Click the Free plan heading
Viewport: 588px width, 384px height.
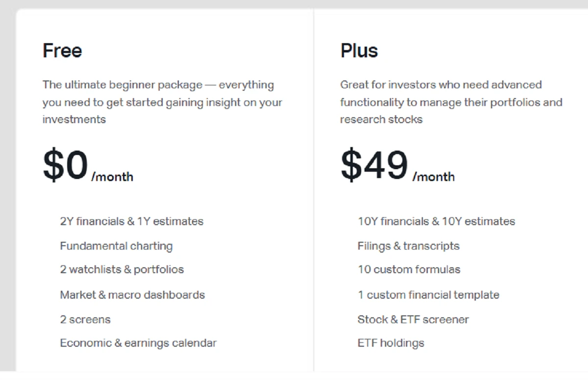point(62,51)
